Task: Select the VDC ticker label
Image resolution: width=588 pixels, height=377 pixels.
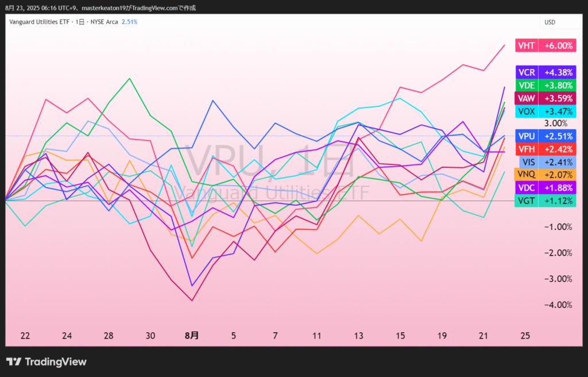Action: pos(527,187)
